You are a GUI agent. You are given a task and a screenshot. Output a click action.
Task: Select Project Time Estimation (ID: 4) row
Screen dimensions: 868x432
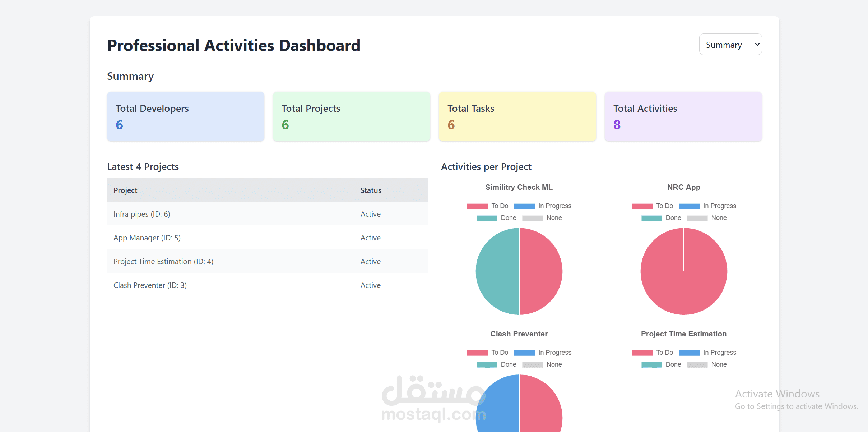click(x=268, y=261)
